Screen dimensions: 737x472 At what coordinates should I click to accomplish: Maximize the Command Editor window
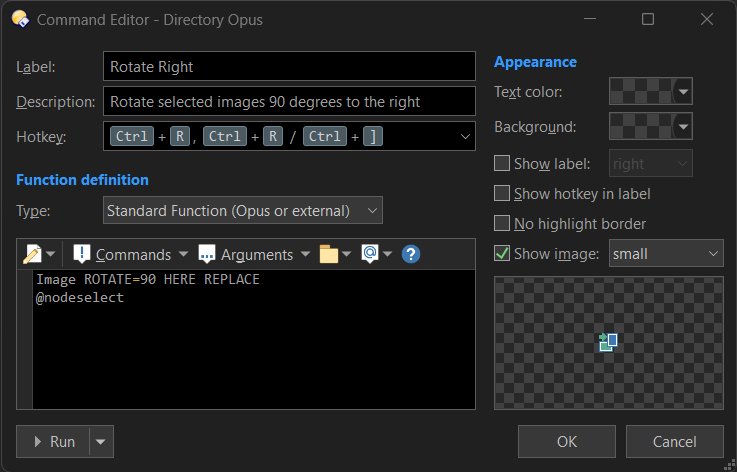click(x=648, y=19)
